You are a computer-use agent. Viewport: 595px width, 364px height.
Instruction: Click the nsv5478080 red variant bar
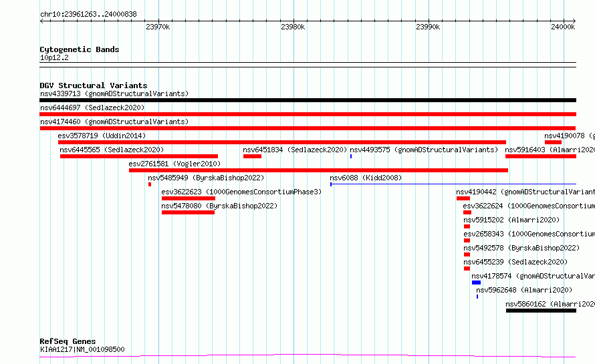pyautogui.click(x=189, y=212)
